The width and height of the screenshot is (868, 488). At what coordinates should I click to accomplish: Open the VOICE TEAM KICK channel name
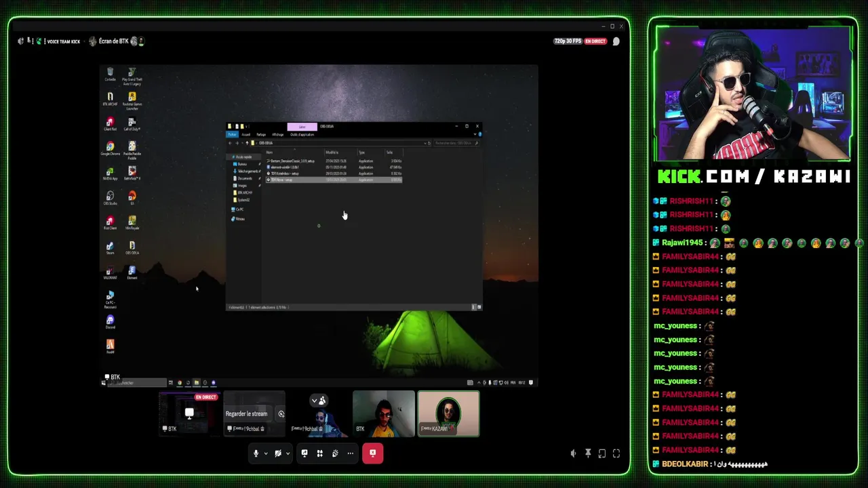point(63,41)
